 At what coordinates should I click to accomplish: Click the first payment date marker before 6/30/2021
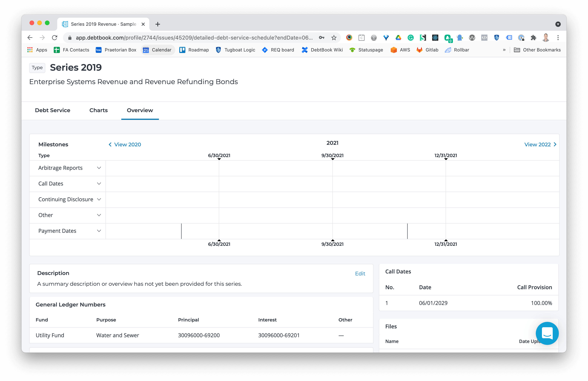(181, 231)
